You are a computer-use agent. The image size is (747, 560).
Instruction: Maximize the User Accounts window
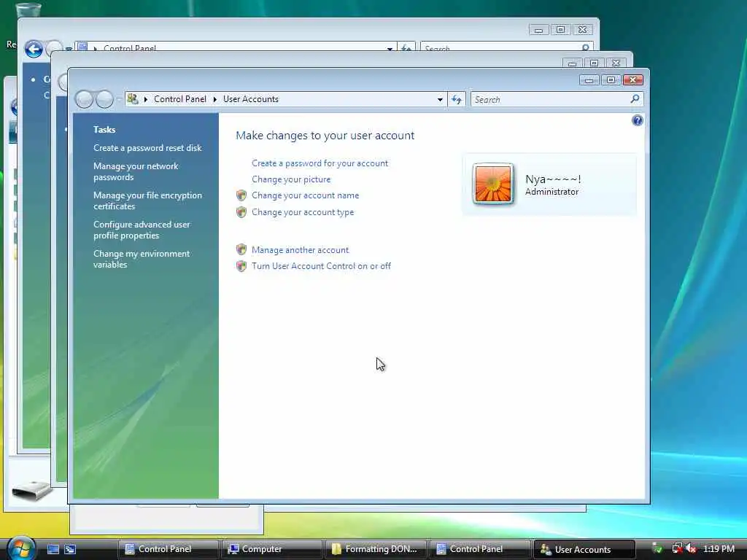[611, 80]
